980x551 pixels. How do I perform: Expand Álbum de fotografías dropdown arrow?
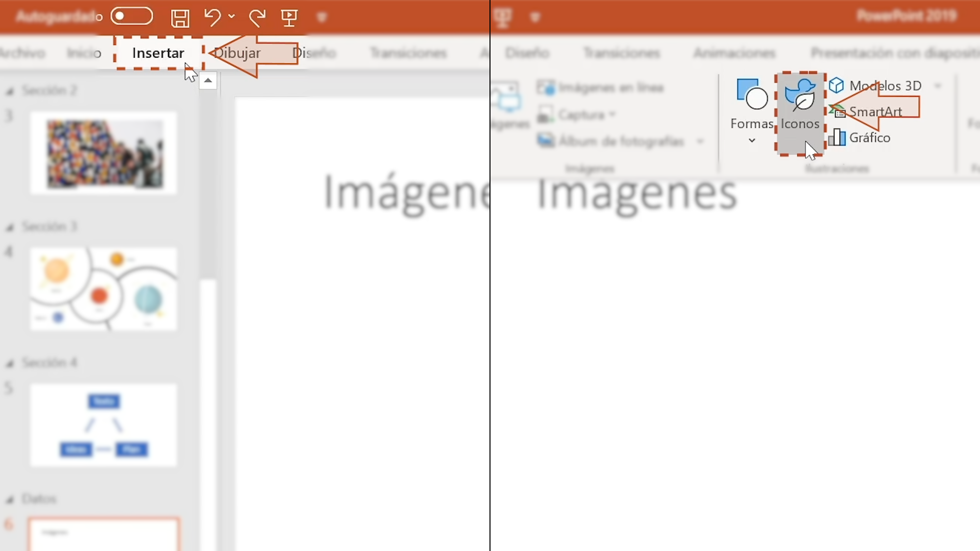coord(699,141)
